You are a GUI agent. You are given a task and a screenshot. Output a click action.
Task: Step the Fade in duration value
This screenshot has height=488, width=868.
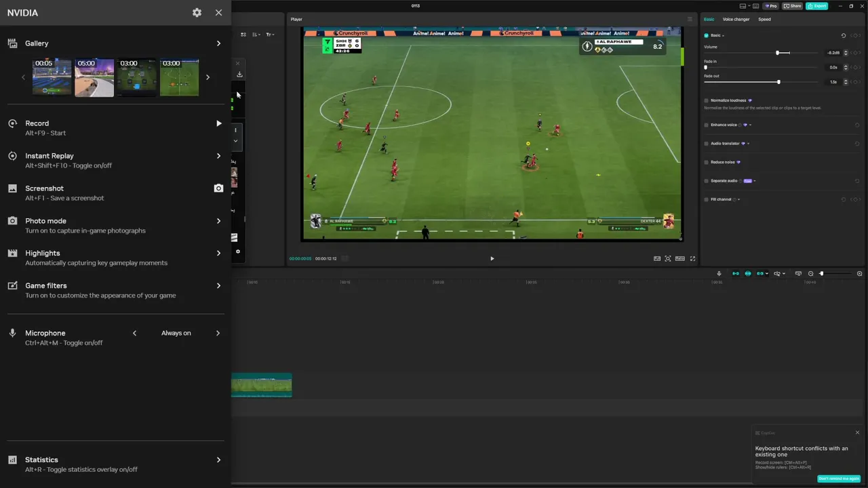point(846,67)
